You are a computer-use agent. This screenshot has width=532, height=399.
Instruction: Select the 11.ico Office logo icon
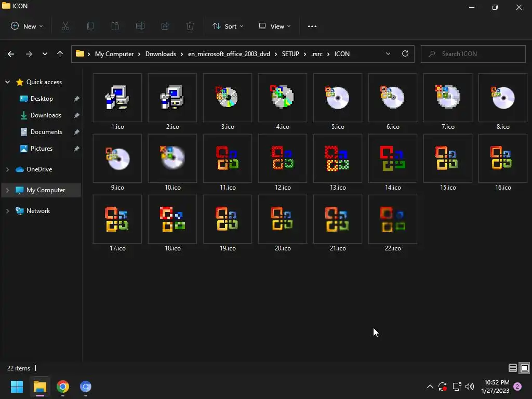(228, 158)
